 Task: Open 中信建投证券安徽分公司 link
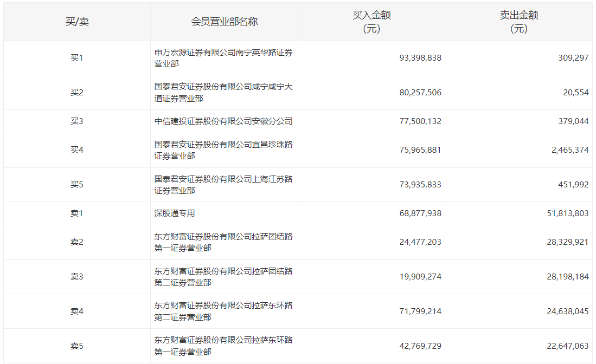pos(223,121)
